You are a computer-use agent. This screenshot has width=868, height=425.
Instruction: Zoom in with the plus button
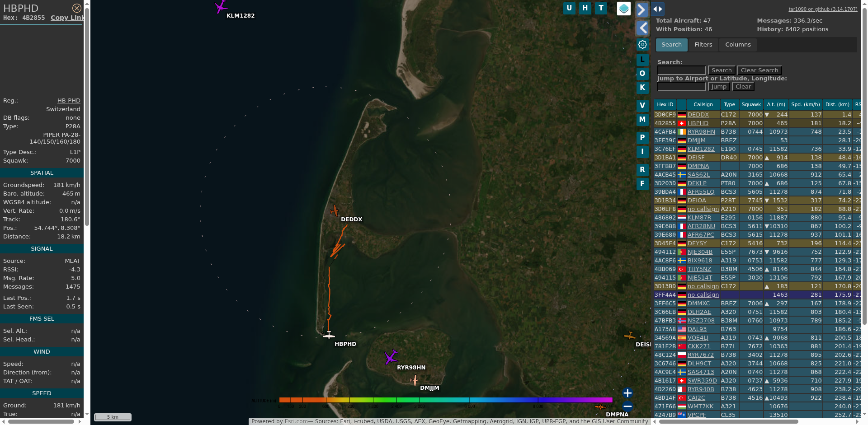coord(627,393)
